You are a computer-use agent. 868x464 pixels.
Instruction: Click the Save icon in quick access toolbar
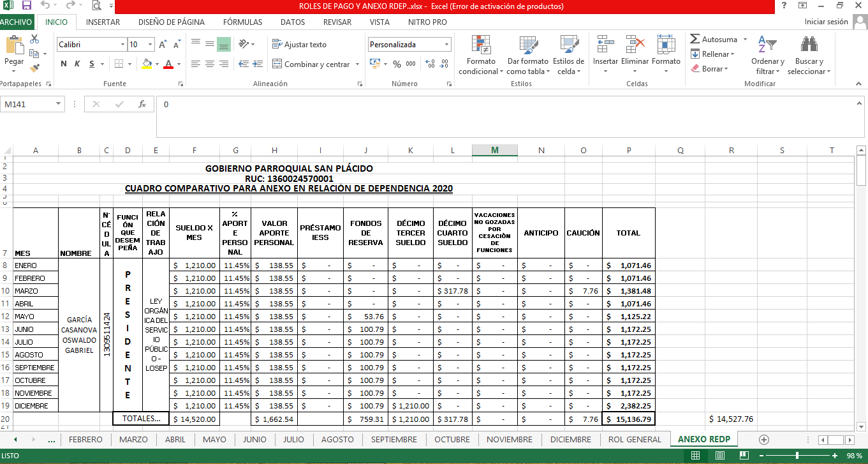click(x=27, y=6)
